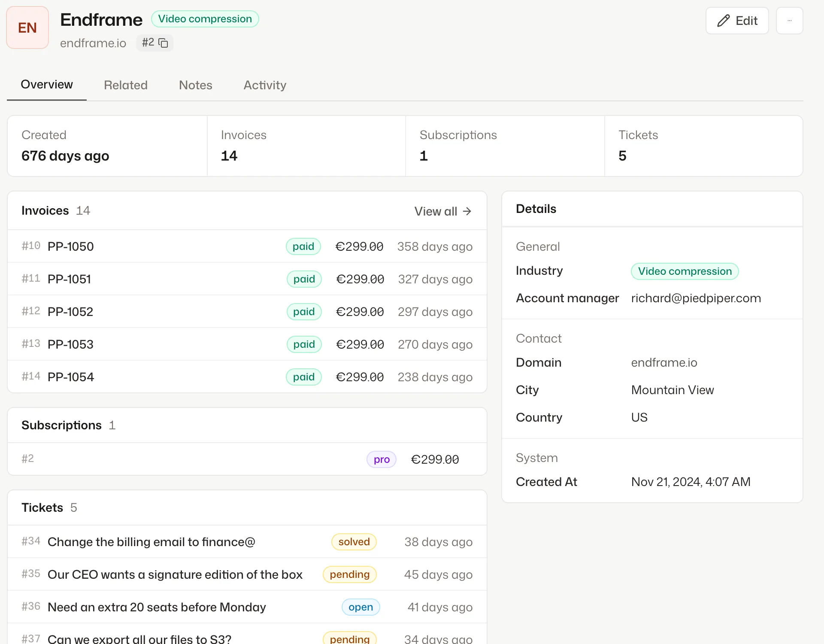
Task: Switch to the Notes tab
Action: (x=196, y=85)
